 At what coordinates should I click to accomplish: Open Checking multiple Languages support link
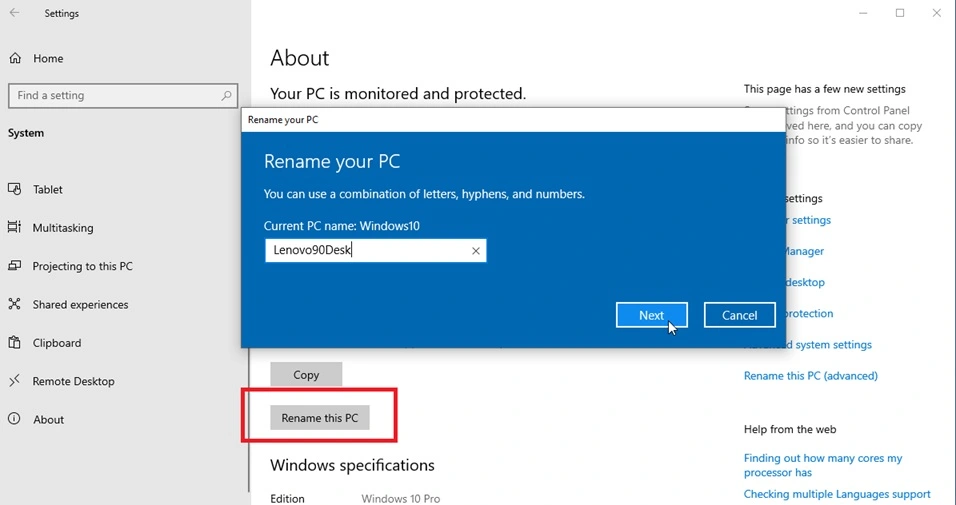836,494
